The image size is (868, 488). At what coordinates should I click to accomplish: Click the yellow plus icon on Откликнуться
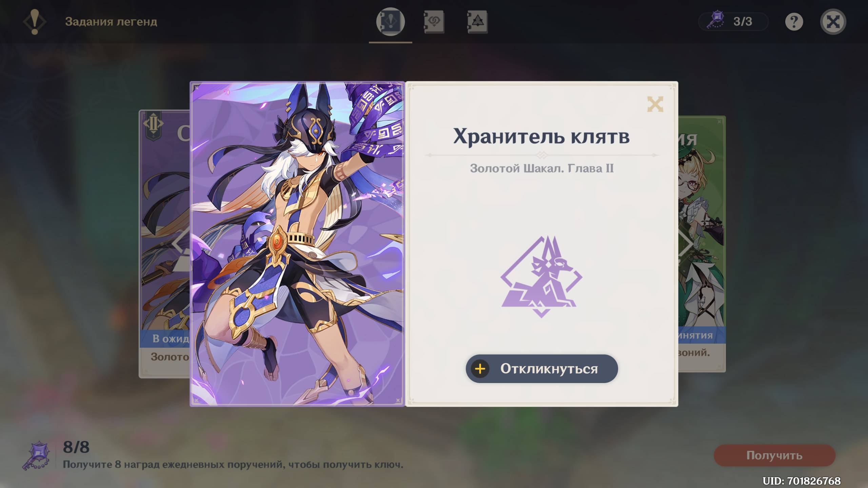[x=480, y=369]
